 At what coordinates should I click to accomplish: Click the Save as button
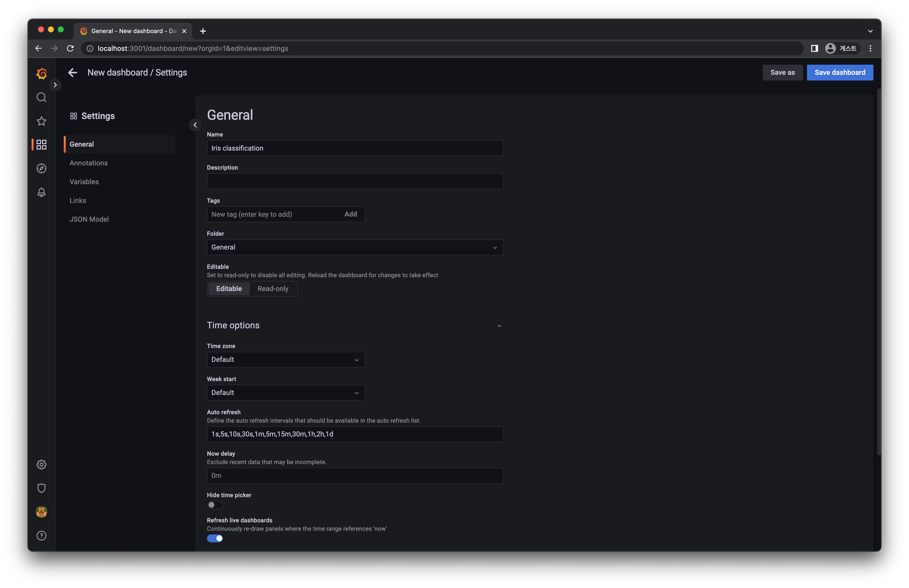point(783,73)
